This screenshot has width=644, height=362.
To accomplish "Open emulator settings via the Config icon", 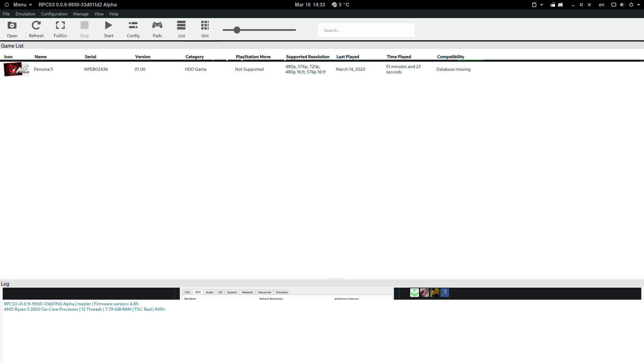I will [x=133, y=29].
